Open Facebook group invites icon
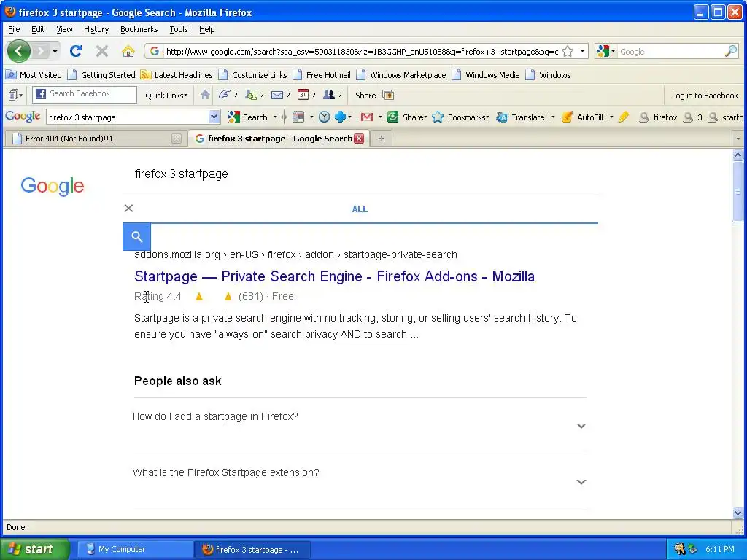747x560 pixels. (329, 95)
